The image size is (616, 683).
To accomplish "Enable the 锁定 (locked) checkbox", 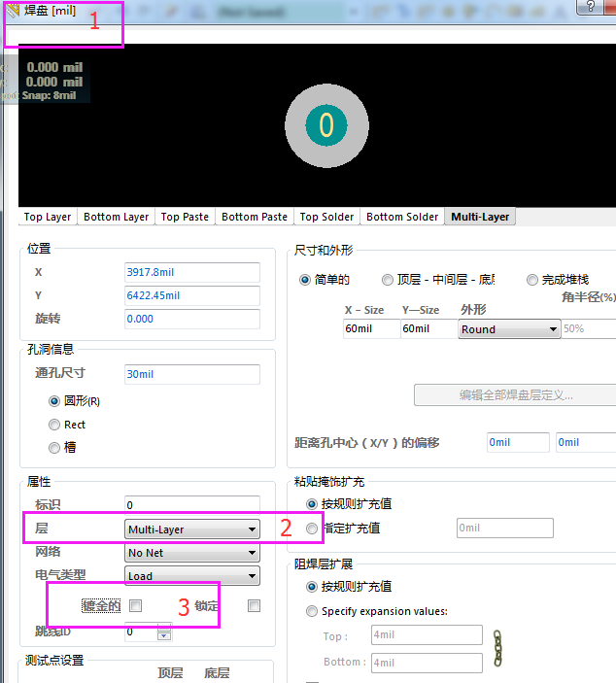I will coord(254,606).
